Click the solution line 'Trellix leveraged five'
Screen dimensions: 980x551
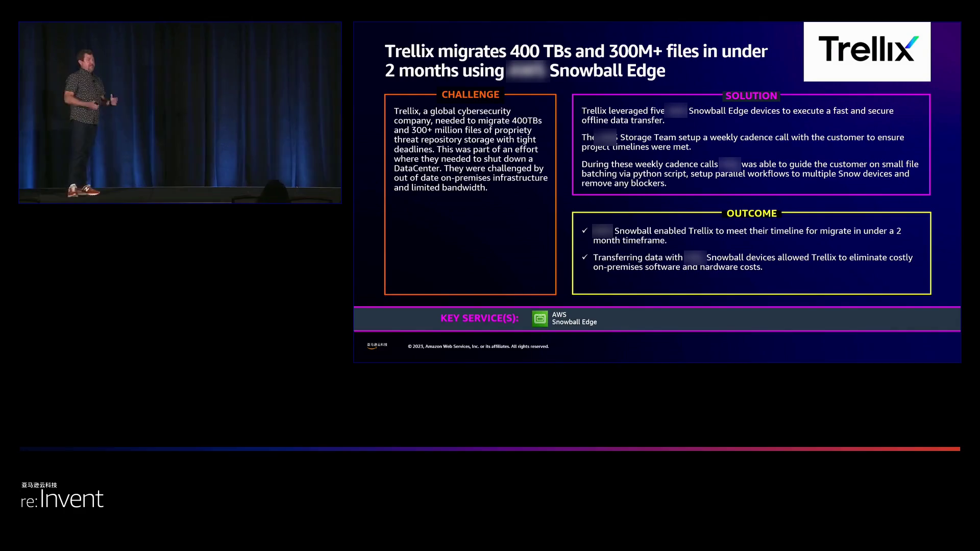(738, 115)
